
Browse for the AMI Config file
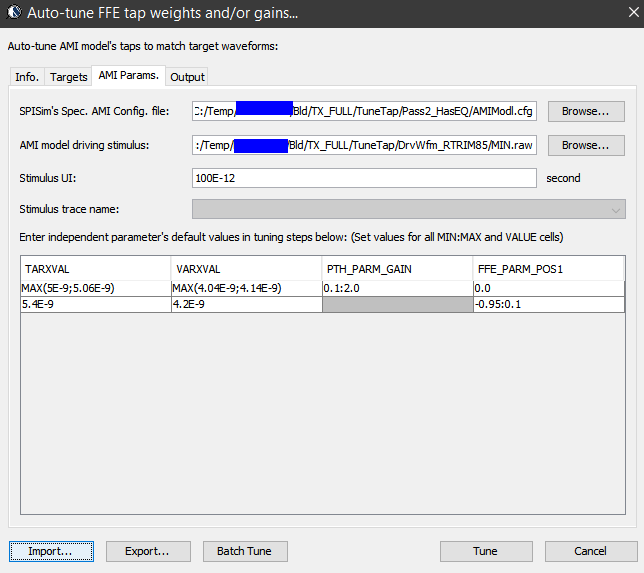pyautogui.click(x=585, y=111)
